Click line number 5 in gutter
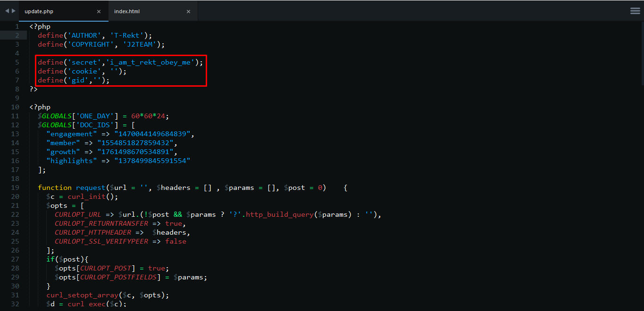Viewport: 644px width, 311px height. point(17,63)
